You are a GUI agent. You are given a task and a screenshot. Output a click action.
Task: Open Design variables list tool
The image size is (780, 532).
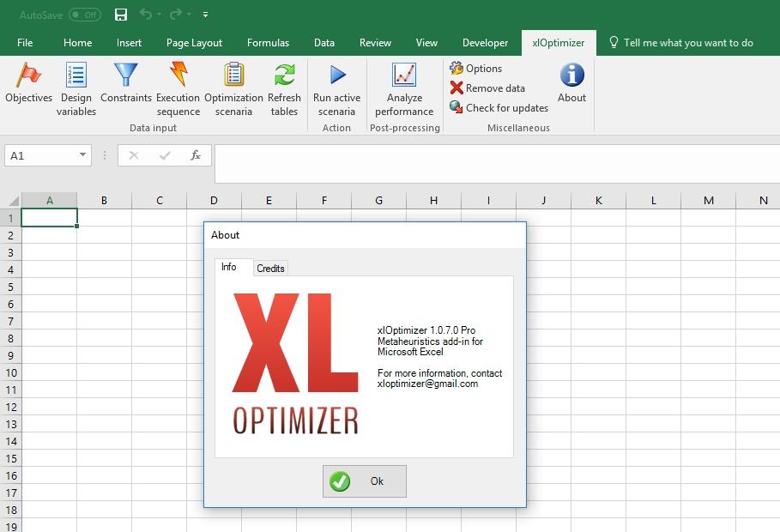coord(76,89)
